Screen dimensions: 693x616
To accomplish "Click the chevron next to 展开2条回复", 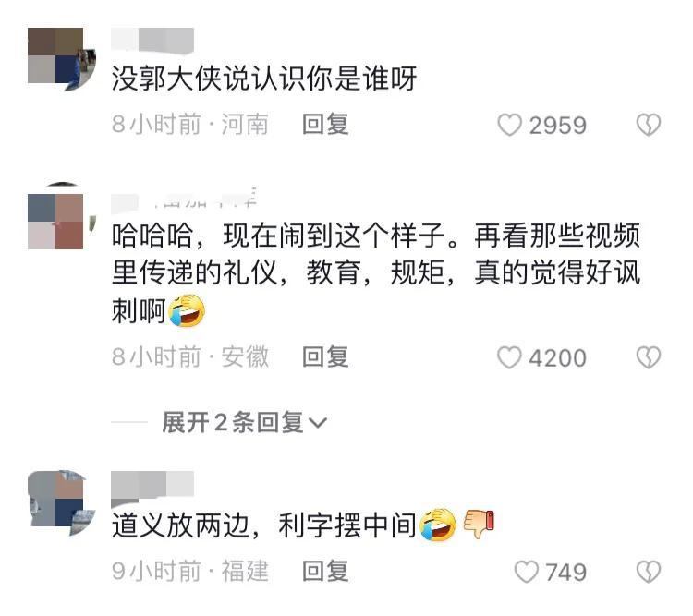I will 318,423.
